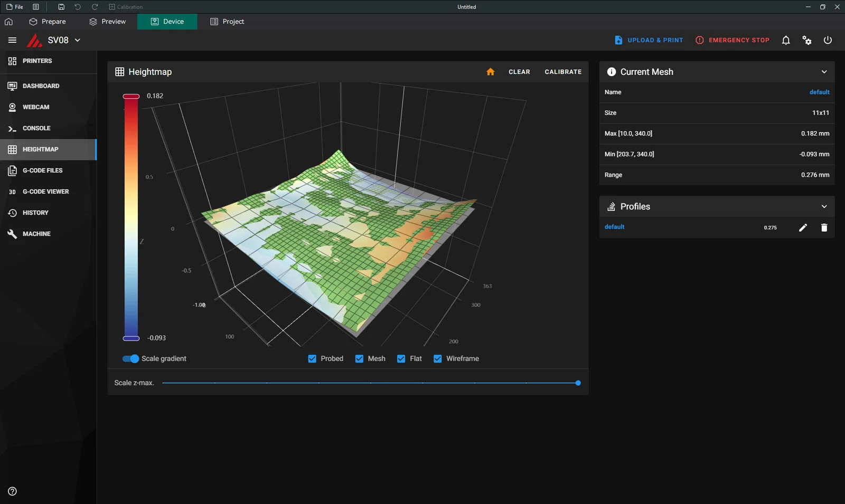Click the help question mark icon
The image size is (845, 504).
[12, 491]
